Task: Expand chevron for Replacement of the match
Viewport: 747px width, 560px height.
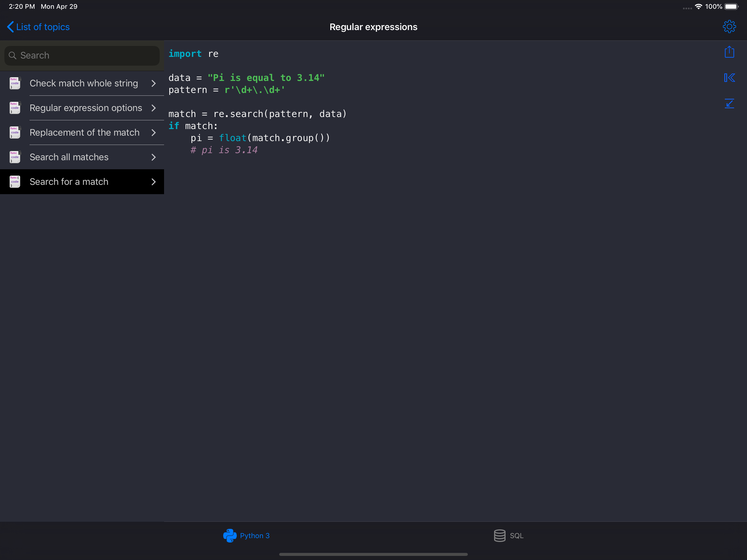Action: pyautogui.click(x=154, y=132)
